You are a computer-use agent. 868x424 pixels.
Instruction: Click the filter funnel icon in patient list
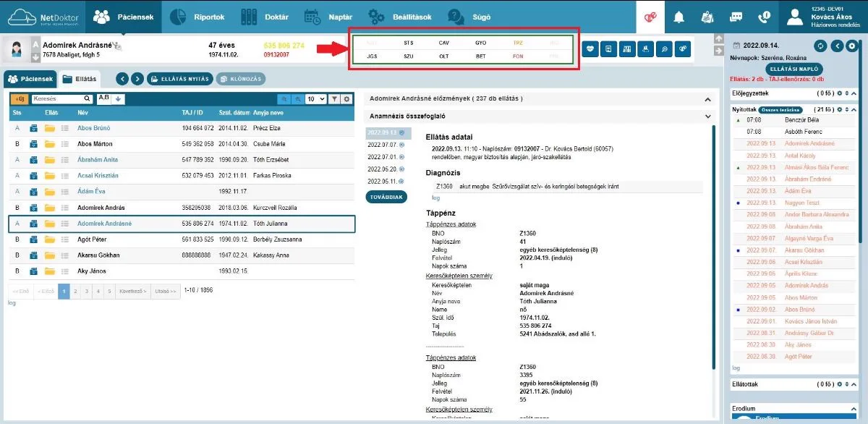tap(333, 99)
